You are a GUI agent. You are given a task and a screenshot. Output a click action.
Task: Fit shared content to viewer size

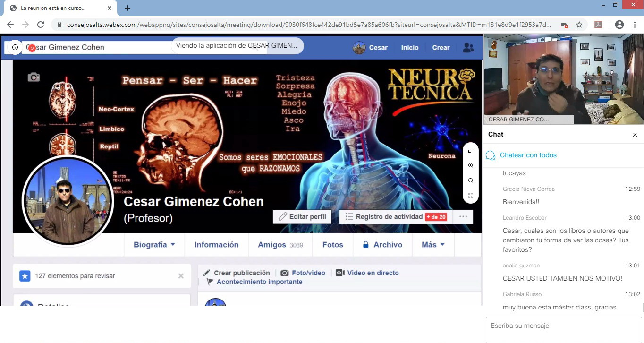tap(471, 150)
